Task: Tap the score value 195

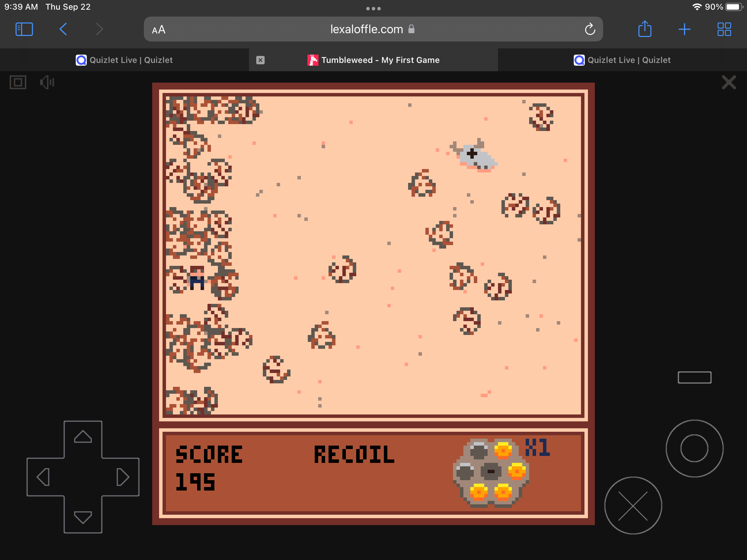Action: pyautogui.click(x=195, y=482)
